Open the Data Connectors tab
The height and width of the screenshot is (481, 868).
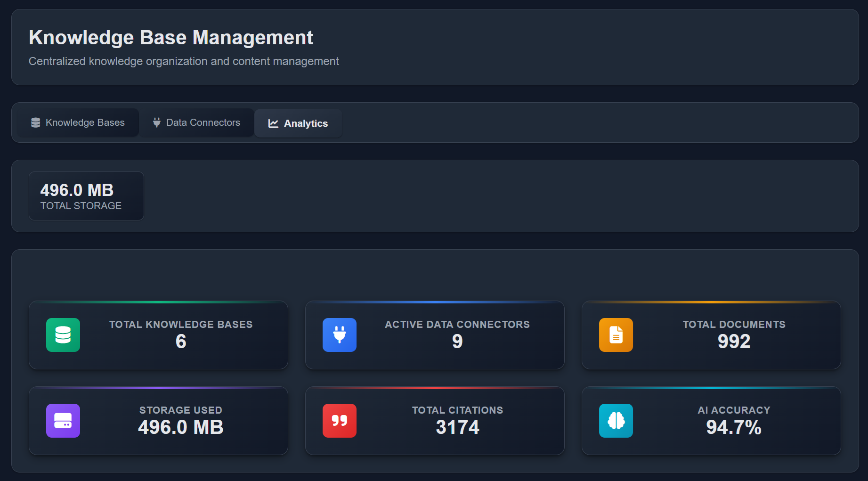197,122
